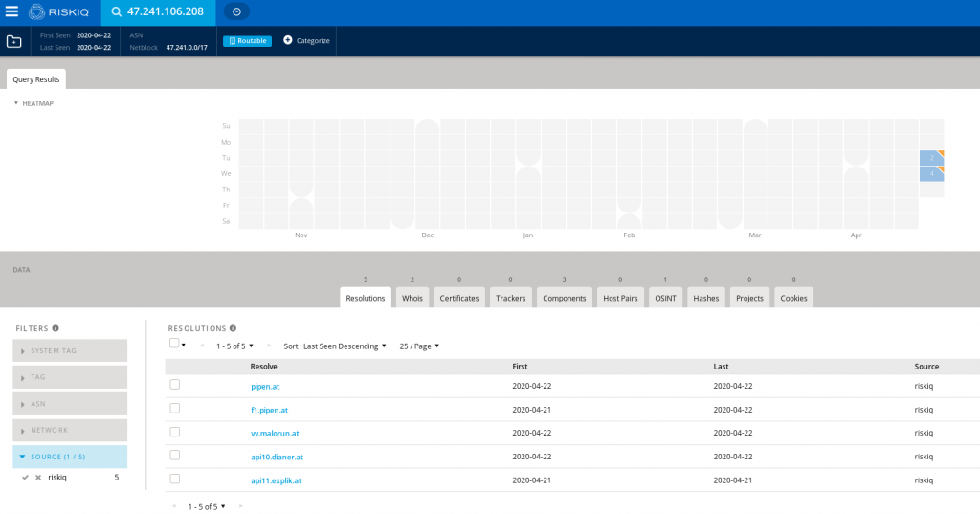Toggle the select-all resolutions checkbox
This screenshot has width=980, height=514.
[174, 343]
